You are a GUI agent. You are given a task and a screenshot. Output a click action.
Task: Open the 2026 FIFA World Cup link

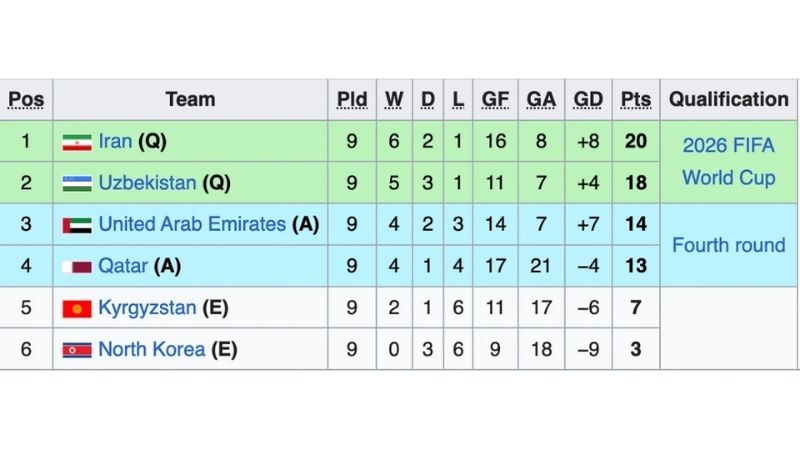point(729,162)
